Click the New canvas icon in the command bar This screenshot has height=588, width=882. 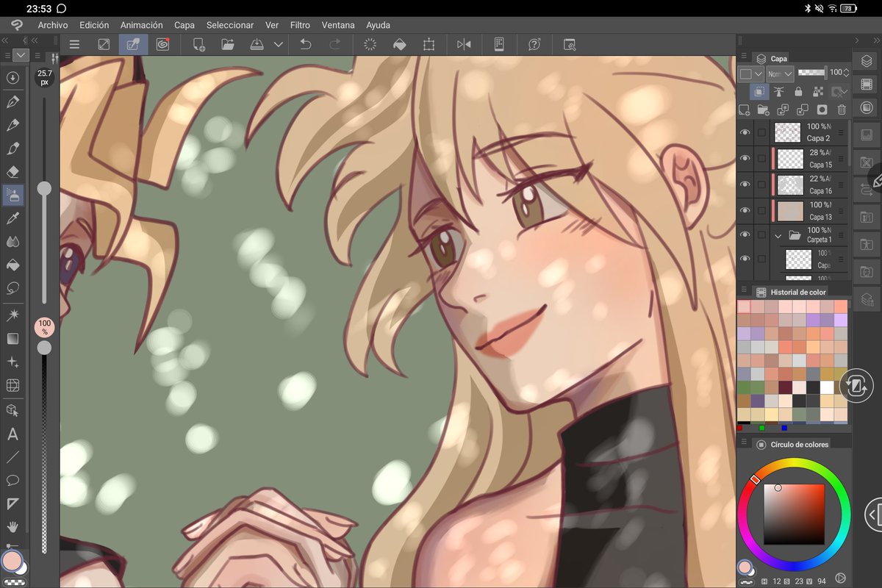pyautogui.click(x=198, y=44)
